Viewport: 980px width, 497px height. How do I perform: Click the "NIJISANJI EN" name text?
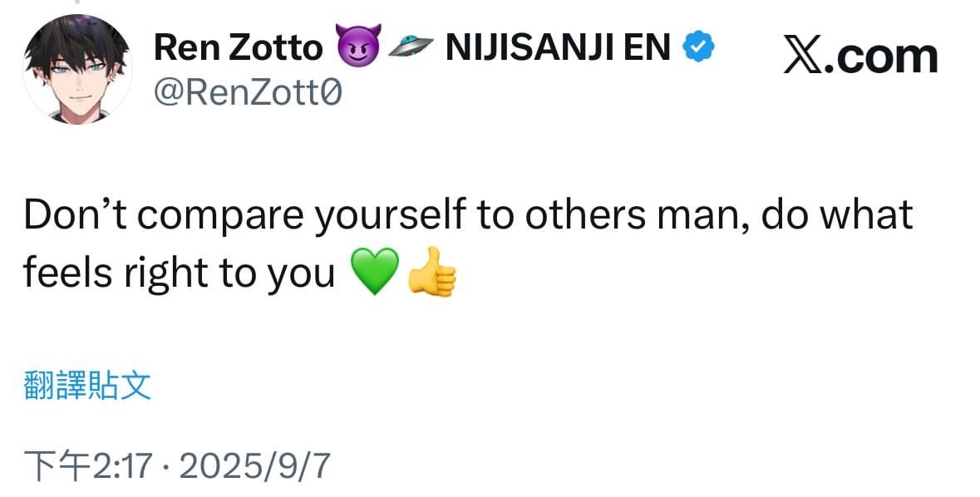tap(558, 49)
